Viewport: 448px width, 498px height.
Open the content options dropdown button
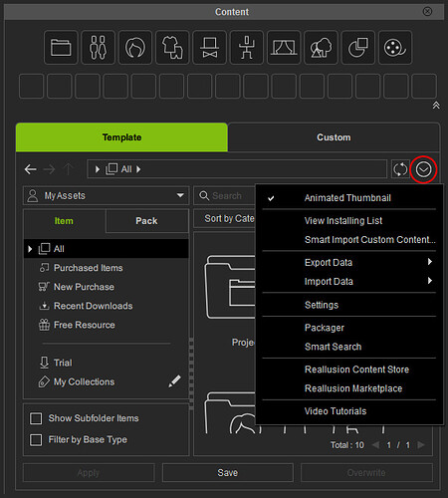(423, 169)
